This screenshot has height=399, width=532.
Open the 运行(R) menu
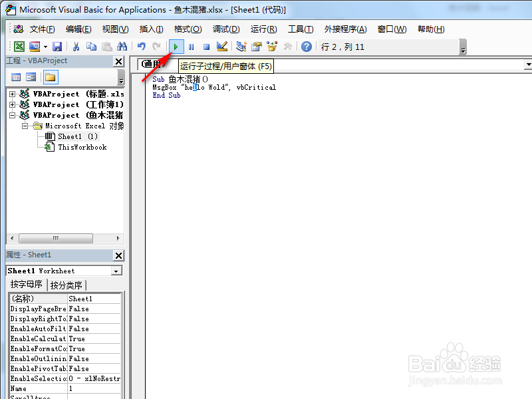click(263, 29)
